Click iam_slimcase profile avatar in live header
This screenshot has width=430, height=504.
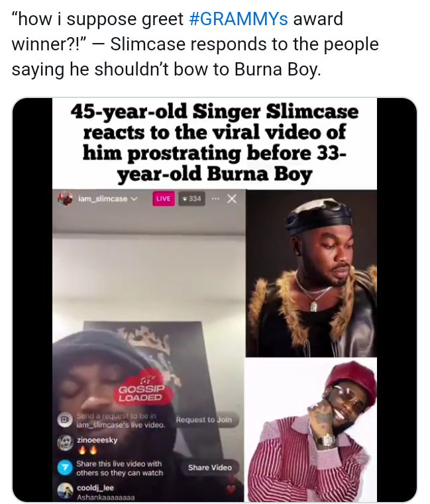pyautogui.click(x=65, y=199)
